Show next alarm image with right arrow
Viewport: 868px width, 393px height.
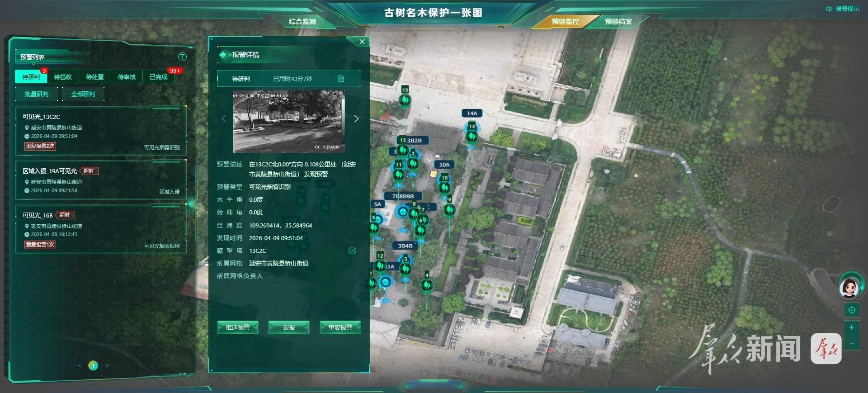coord(356,119)
